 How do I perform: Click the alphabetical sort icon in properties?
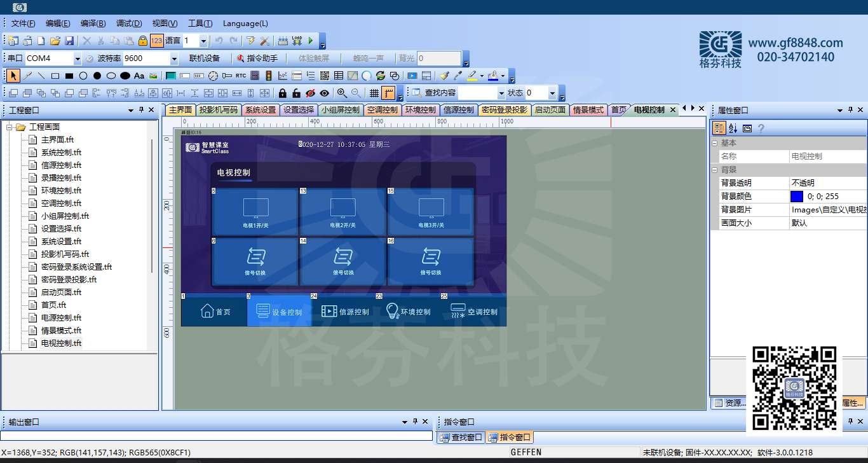click(733, 128)
